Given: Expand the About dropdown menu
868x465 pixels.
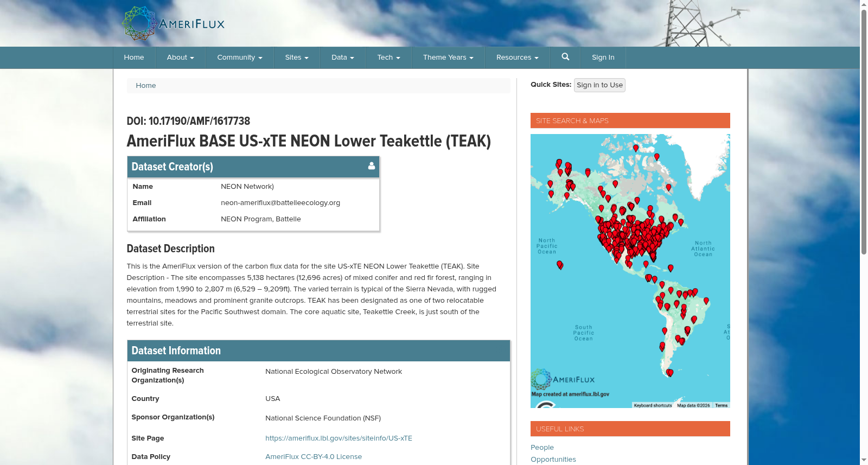Looking at the screenshot, I should [x=181, y=58].
